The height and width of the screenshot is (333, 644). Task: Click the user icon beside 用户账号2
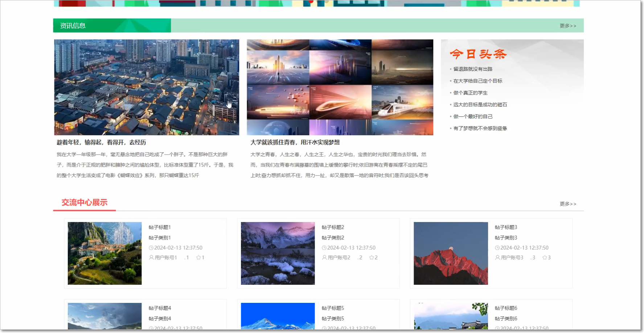324,258
